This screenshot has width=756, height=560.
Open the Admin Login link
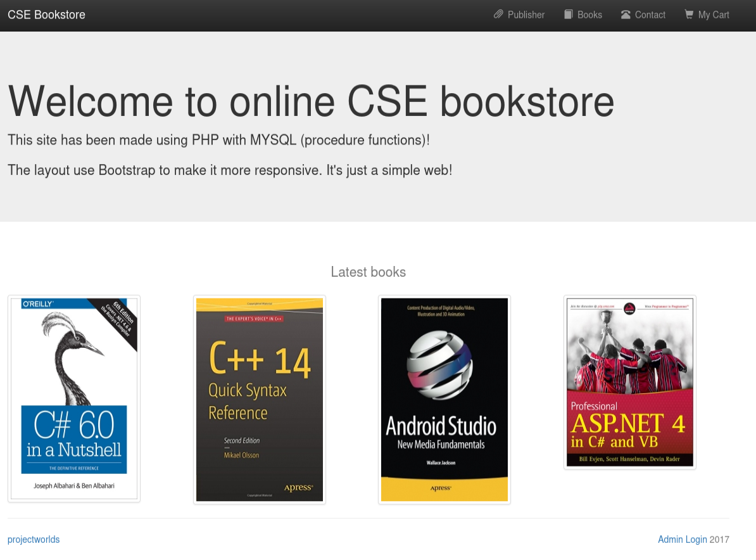click(x=682, y=540)
